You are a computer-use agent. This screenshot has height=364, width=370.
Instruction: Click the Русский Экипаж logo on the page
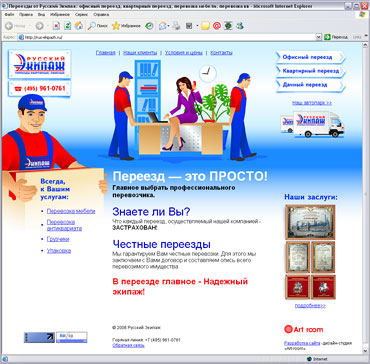[40, 64]
